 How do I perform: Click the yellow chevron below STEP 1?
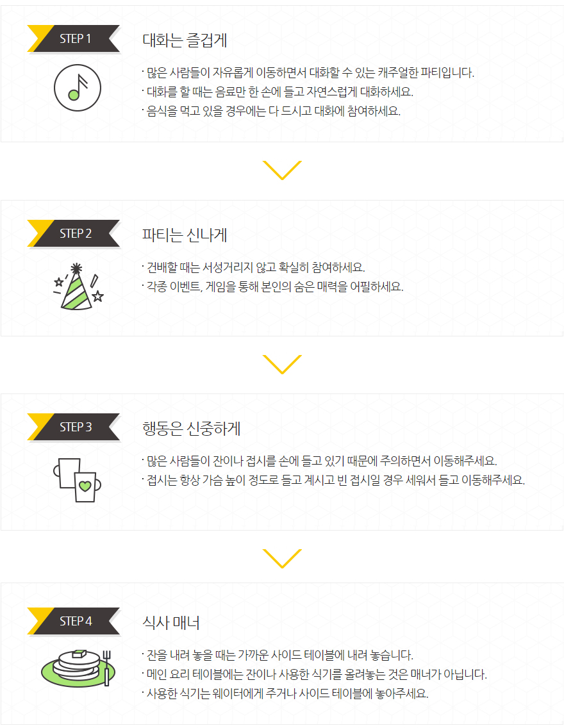pyautogui.click(x=282, y=170)
